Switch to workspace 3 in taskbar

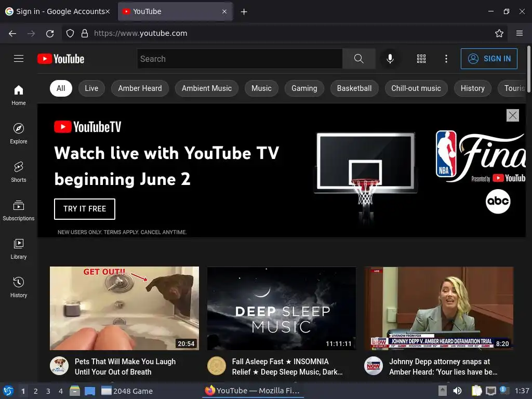click(48, 391)
